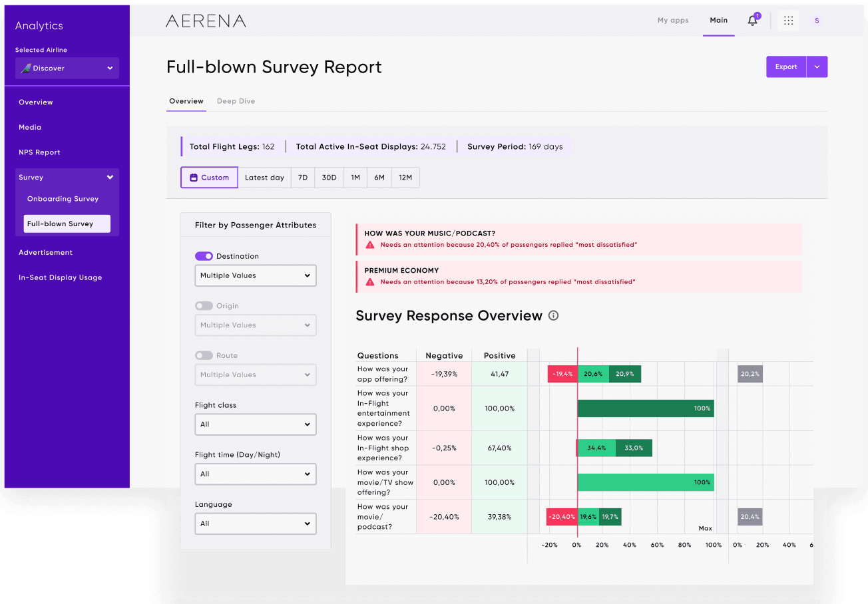Click the Premium Economy warning triangle icon
This screenshot has height=604, width=868.
click(370, 282)
